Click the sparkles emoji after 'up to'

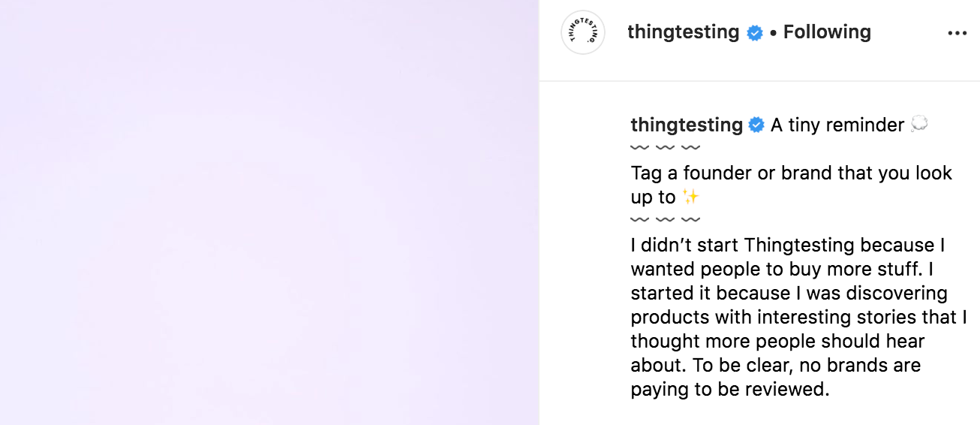[x=691, y=197]
